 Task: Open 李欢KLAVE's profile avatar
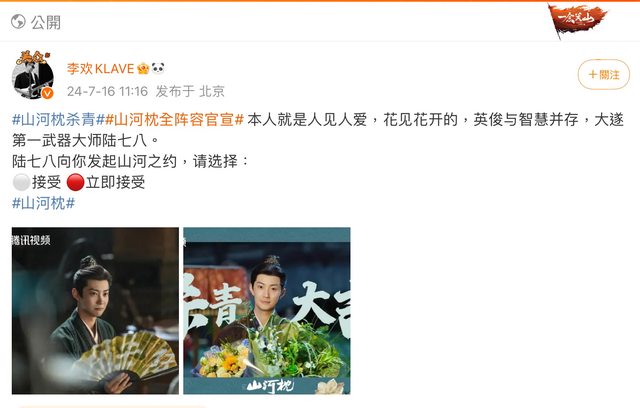(x=33, y=75)
